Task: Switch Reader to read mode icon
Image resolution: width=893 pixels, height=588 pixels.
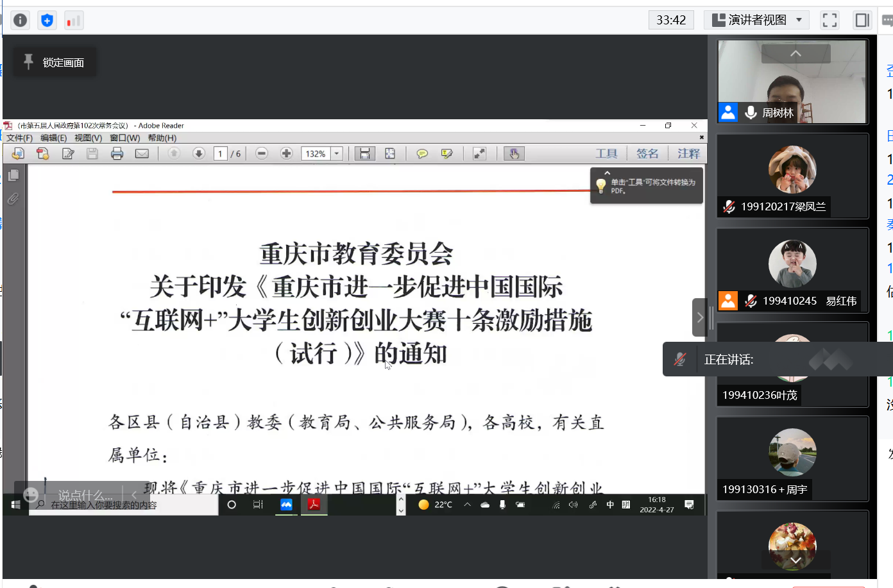Action: 479,153
